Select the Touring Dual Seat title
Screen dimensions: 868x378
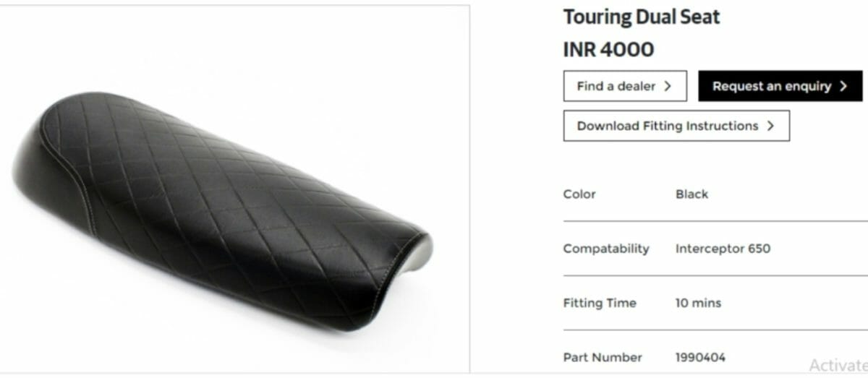point(642,17)
